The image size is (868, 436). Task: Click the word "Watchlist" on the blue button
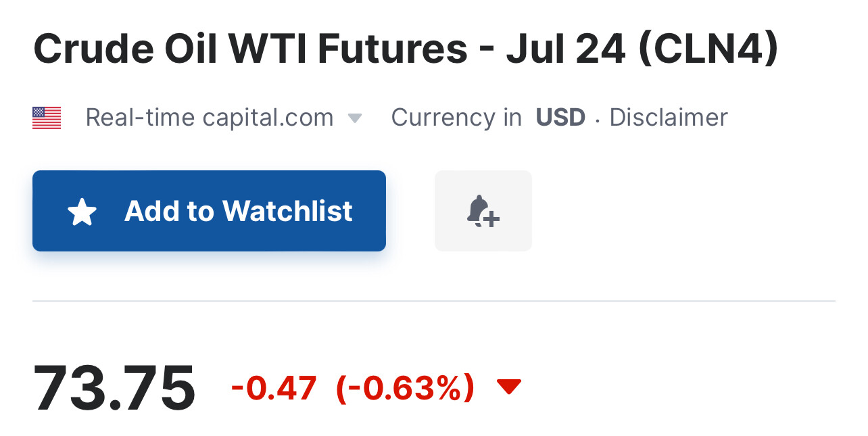pos(287,211)
